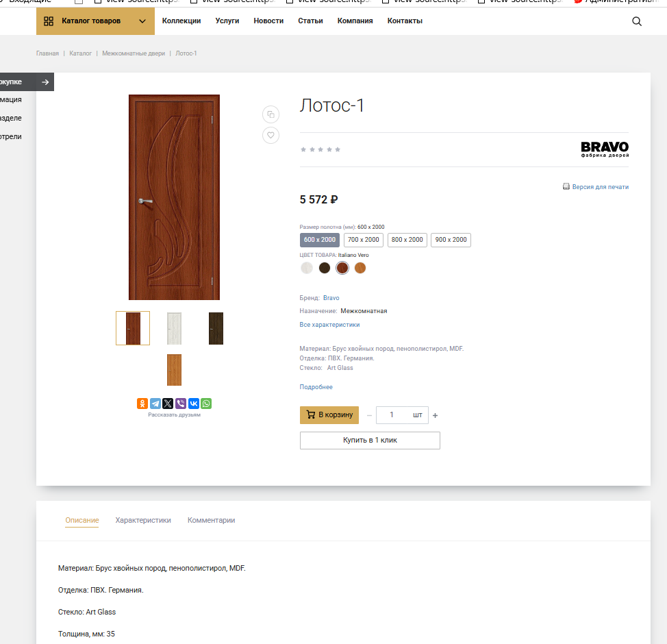Viewport: 667px width, 644px height.
Task: Click the search magnifier icon
Action: (x=637, y=21)
